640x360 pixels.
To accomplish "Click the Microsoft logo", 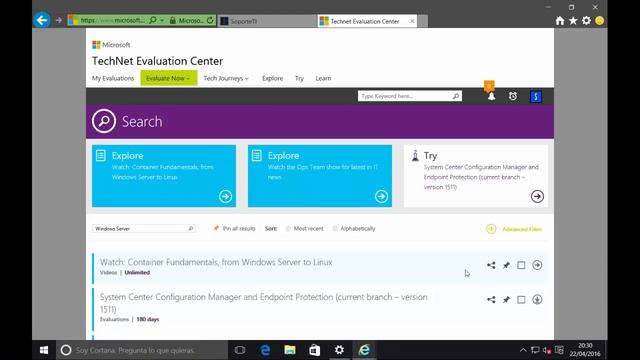I will [111, 45].
